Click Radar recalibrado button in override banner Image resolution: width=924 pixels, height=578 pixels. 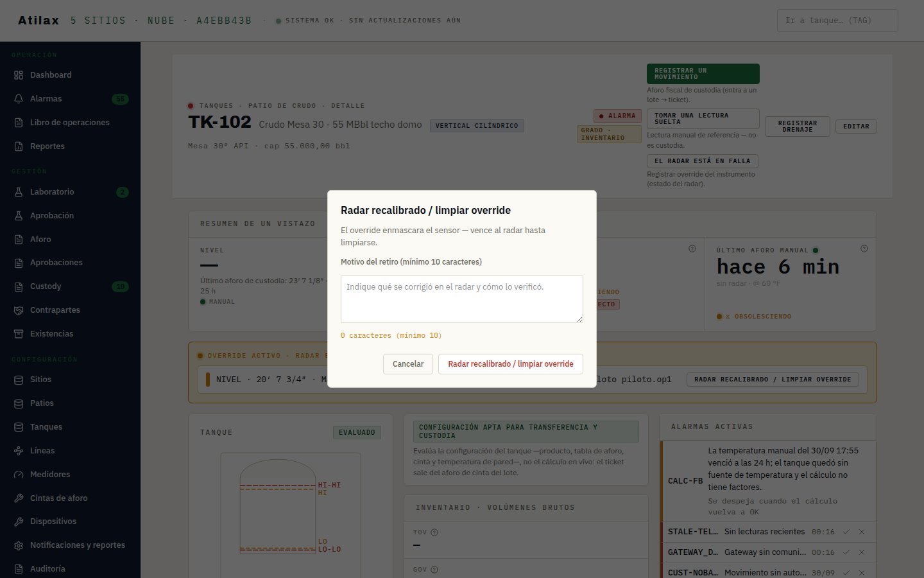click(773, 380)
